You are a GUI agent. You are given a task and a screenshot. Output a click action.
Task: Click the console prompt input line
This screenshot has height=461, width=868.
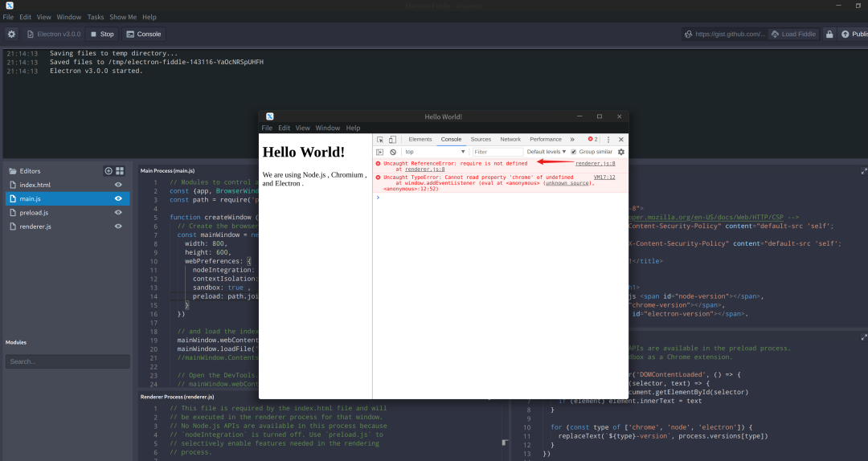501,197
